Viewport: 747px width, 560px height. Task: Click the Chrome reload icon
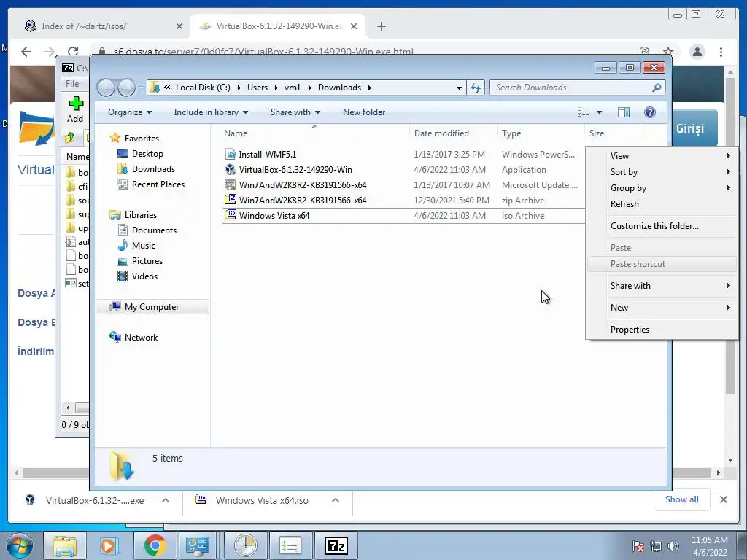point(72,52)
